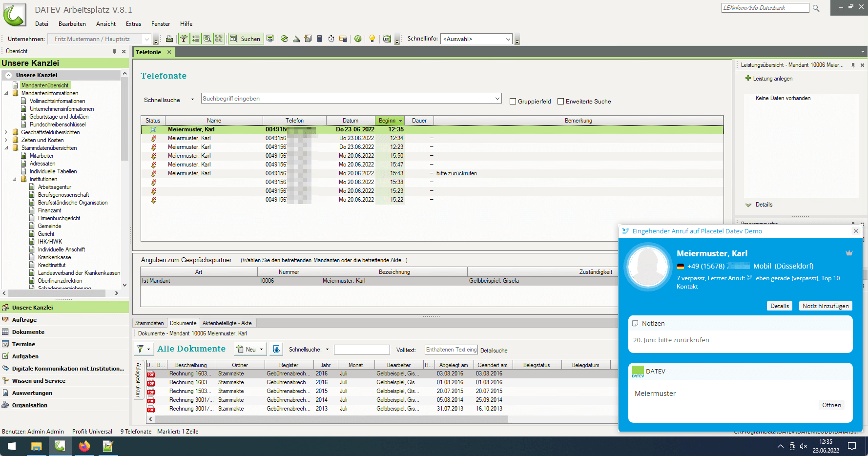Sort calls by the Datum column header
Viewport: 868px width, 456px height.
click(x=351, y=121)
